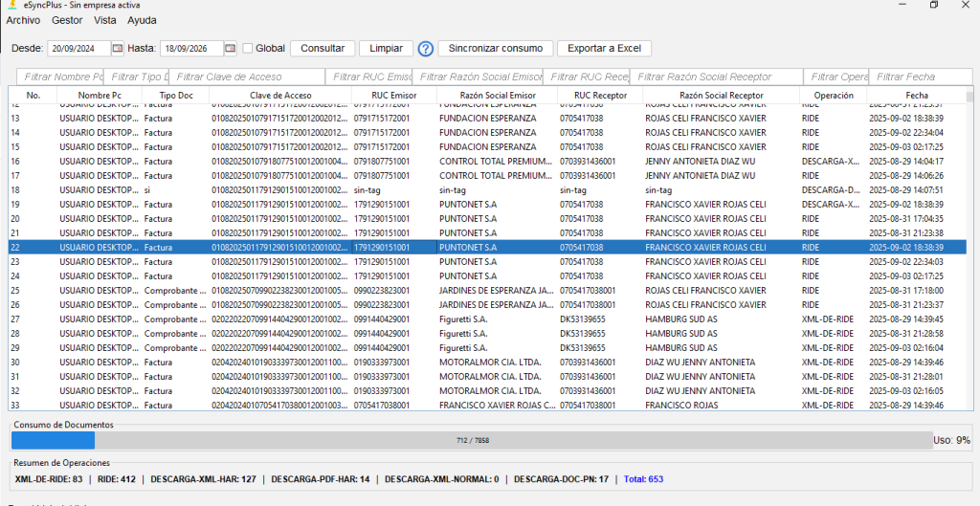This screenshot has width=980, height=506.
Task: Focus the Filtrar Razón Social Receptor field
Action: click(717, 77)
